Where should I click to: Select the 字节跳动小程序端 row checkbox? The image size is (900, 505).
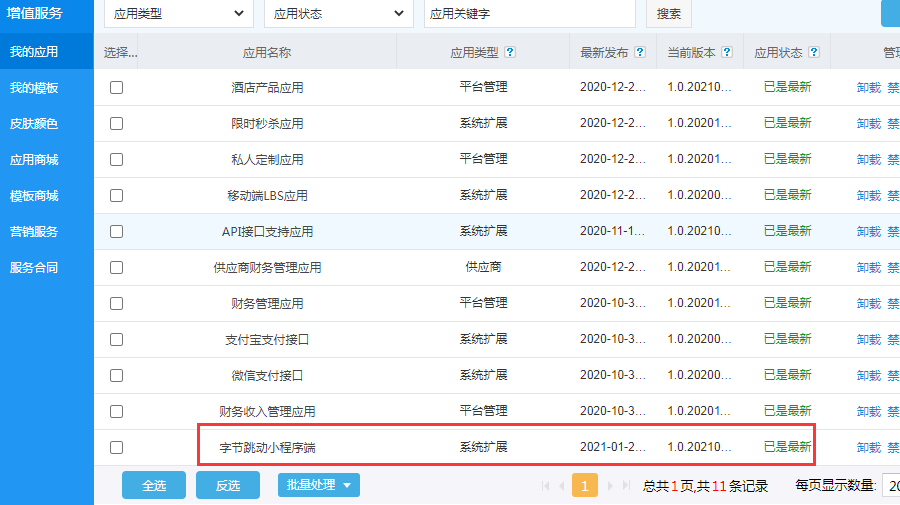[x=116, y=447]
